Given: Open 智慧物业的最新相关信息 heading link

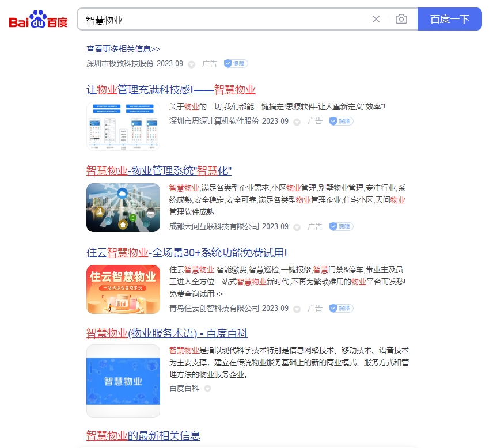Looking at the screenshot, I should (x=143, y=436).
